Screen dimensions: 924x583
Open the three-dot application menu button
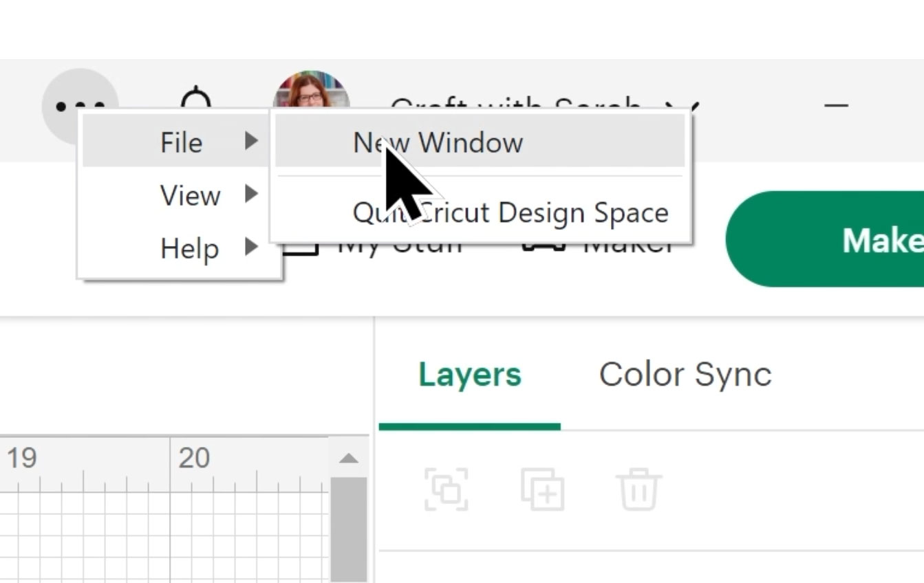[80, 107]
